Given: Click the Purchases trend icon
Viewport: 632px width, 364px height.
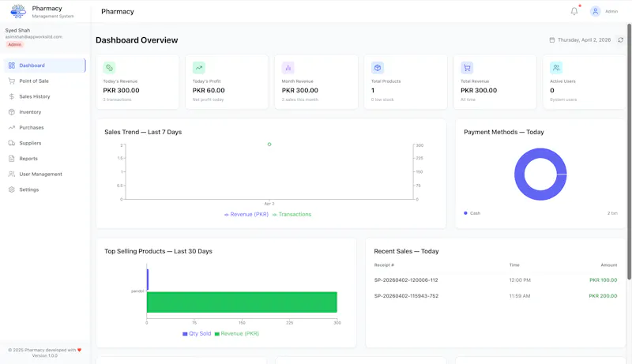Looking at the screenshot, I should pyautogui.click(x=11, y=128).
